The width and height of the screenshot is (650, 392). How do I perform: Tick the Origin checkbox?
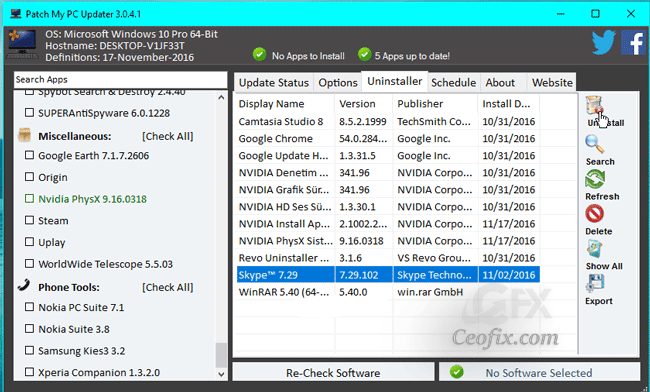pos(29,177)
